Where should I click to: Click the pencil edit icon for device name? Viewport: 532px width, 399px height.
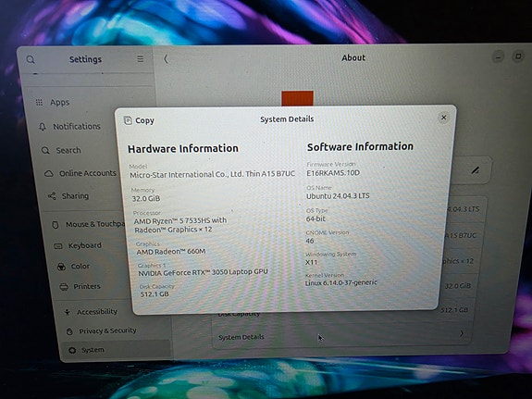476,170
